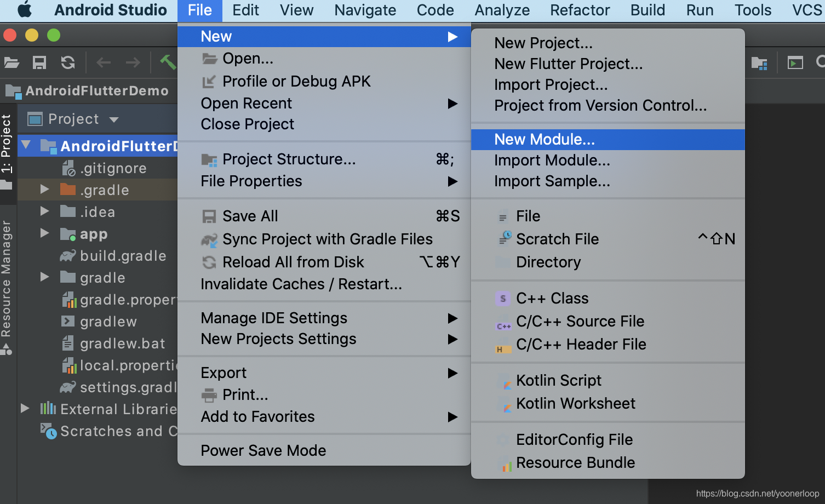Expand the .gradle folder
The height and width of the screenshot is (504, 825).
pyautogui.click(x=45, y=190)
